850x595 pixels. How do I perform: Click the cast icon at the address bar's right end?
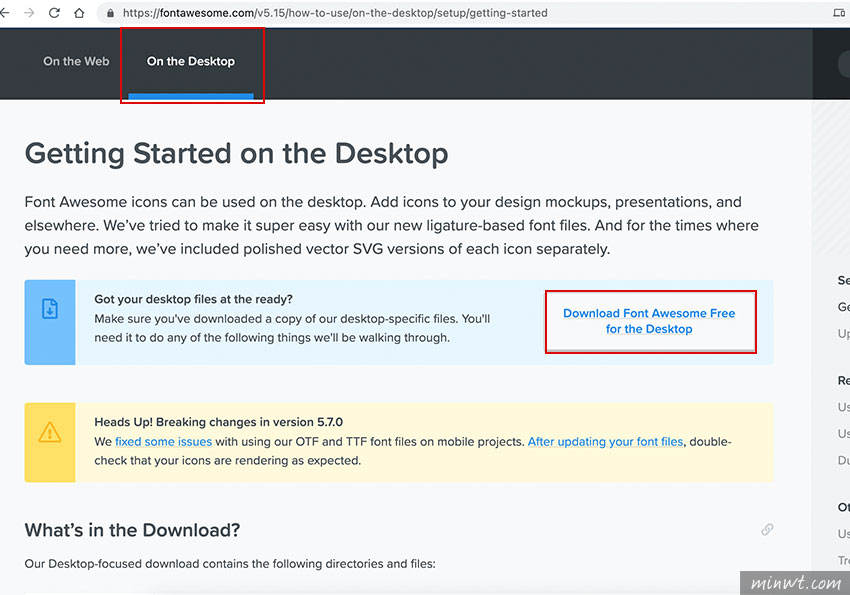839,12
